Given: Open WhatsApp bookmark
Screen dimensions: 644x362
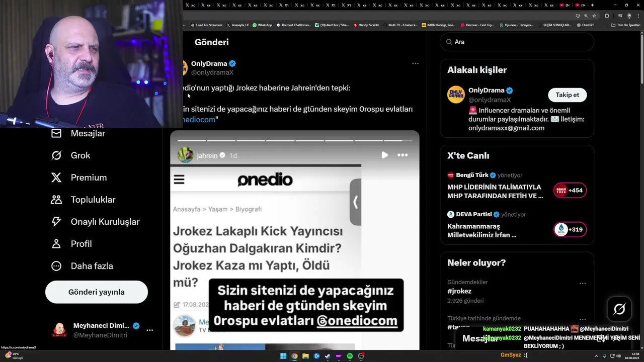Looking at the screenshot, I should [262, 25].
